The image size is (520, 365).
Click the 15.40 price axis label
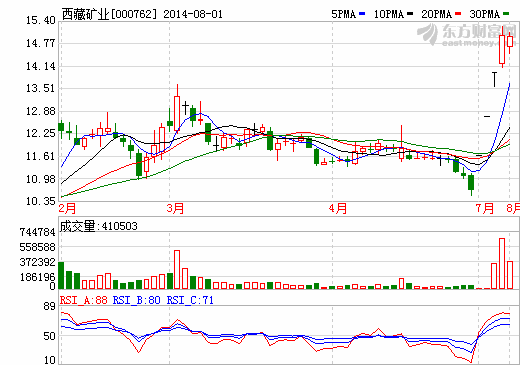41,21
